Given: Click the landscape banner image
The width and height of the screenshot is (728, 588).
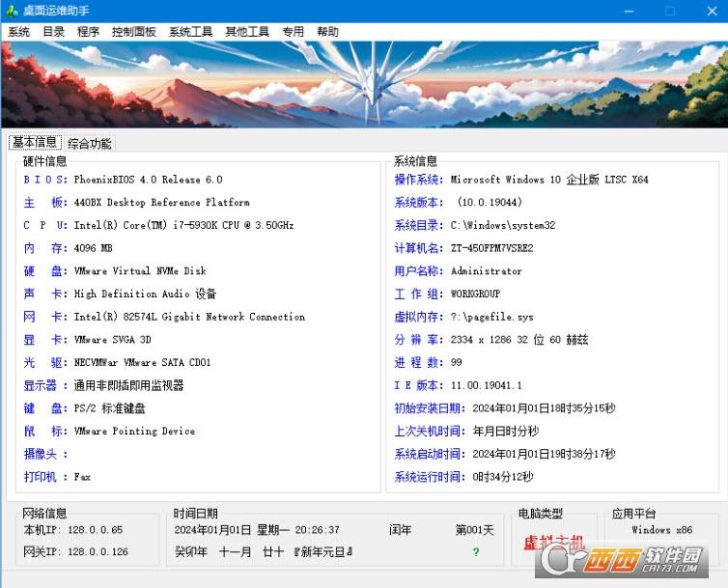Looking at the screenshot, I should (364, 85).
